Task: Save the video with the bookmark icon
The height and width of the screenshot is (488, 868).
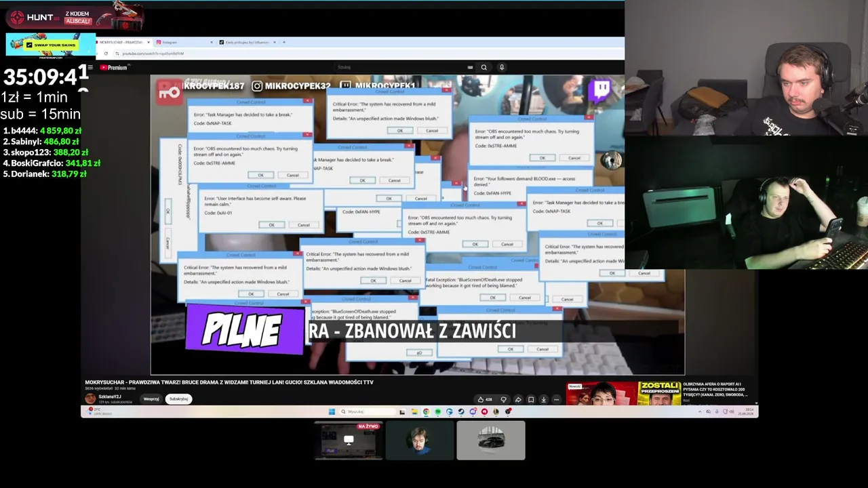Action: click(531, 399)
